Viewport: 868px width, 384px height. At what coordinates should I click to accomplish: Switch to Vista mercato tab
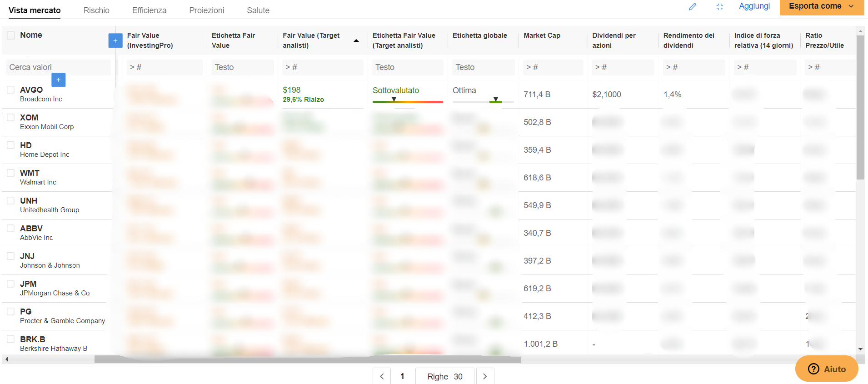click(x=35, y=10)
